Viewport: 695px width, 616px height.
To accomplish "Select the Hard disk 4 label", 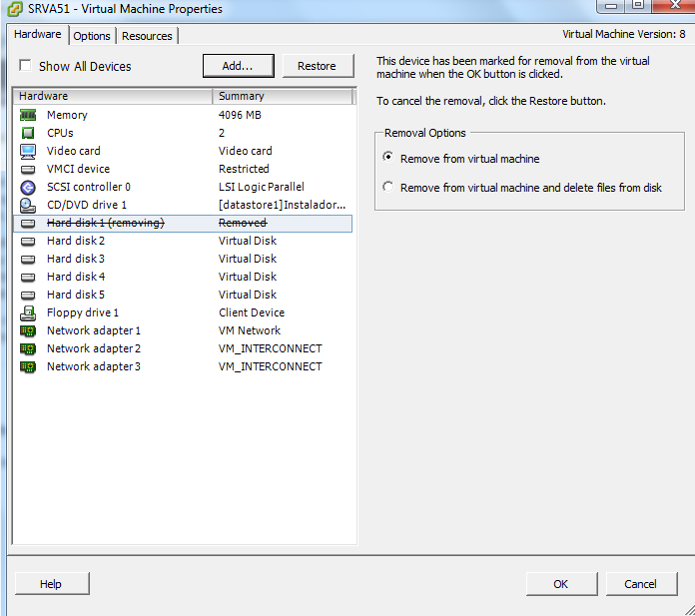I will (x=76, y=277).
